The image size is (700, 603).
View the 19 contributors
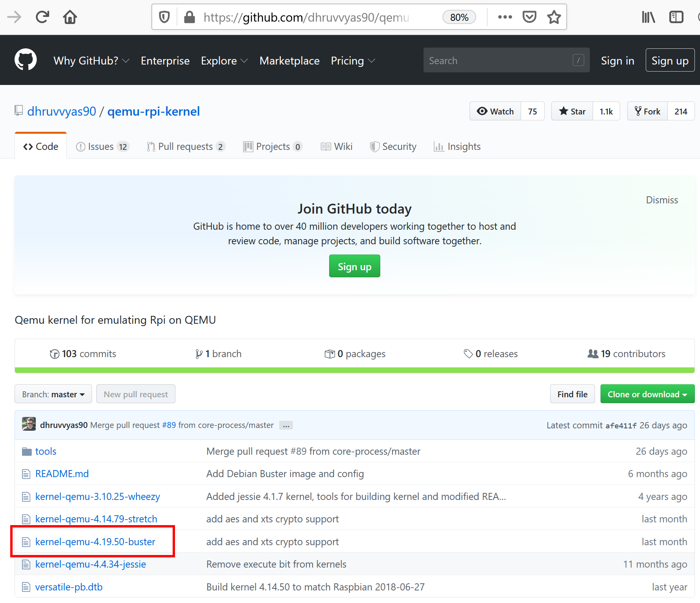(626, 354)
